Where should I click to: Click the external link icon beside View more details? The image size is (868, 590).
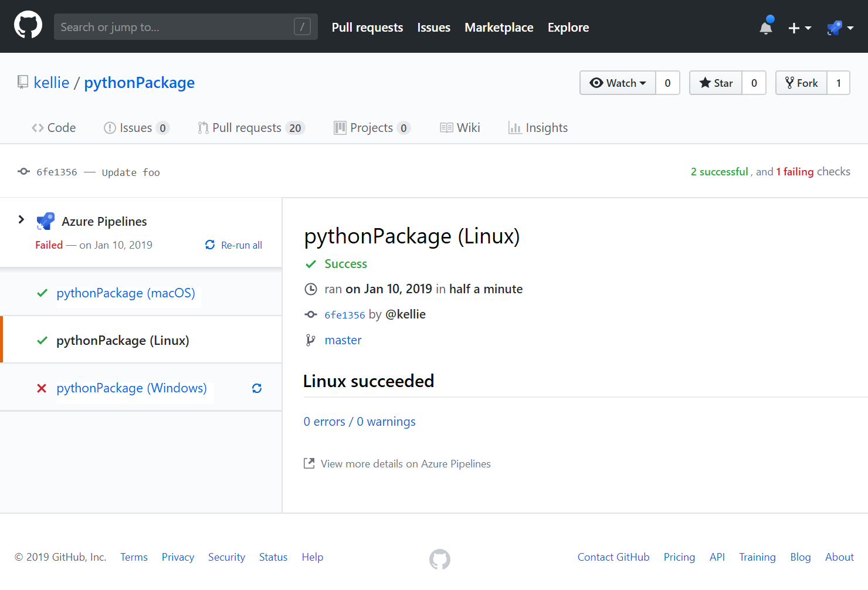pos(309,463)
